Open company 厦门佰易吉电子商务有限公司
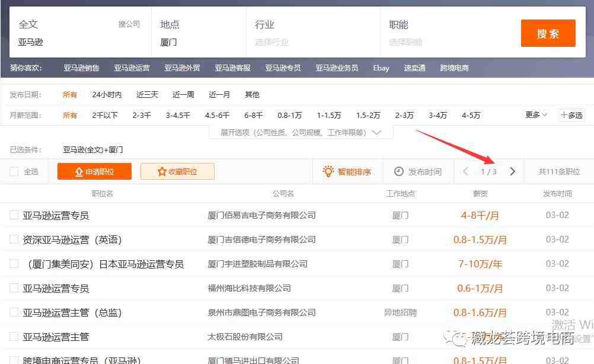This screenshot has height=364, width=594. click(262, 215)
